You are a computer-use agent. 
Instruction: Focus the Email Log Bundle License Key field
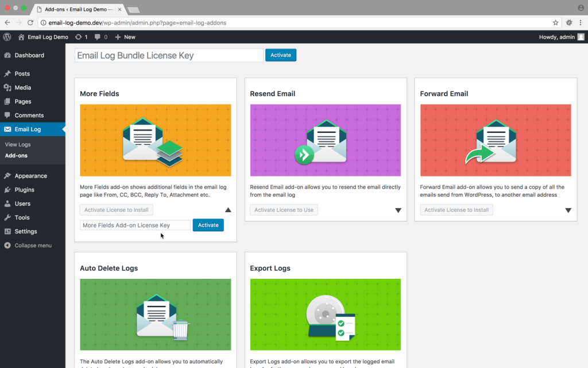(169, 55)
